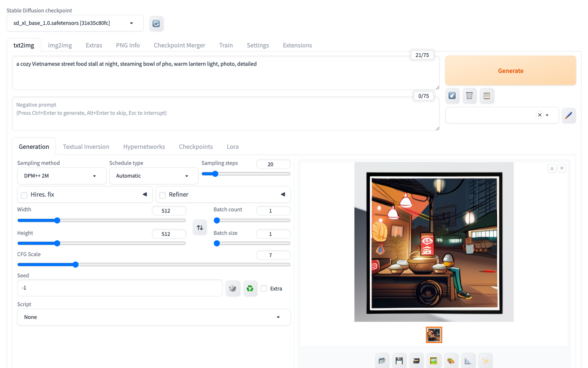Clear the prompt with the trash icon
Screen dimensions: 588x368
(x=469, y=96)
